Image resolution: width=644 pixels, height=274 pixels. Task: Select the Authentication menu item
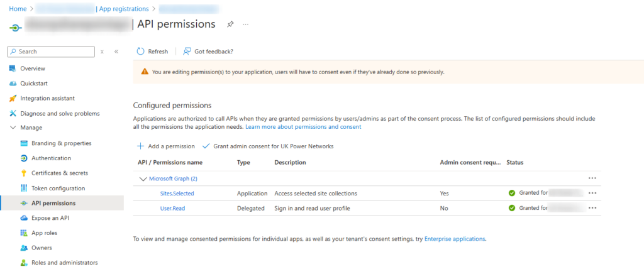(x=51, y=158)
